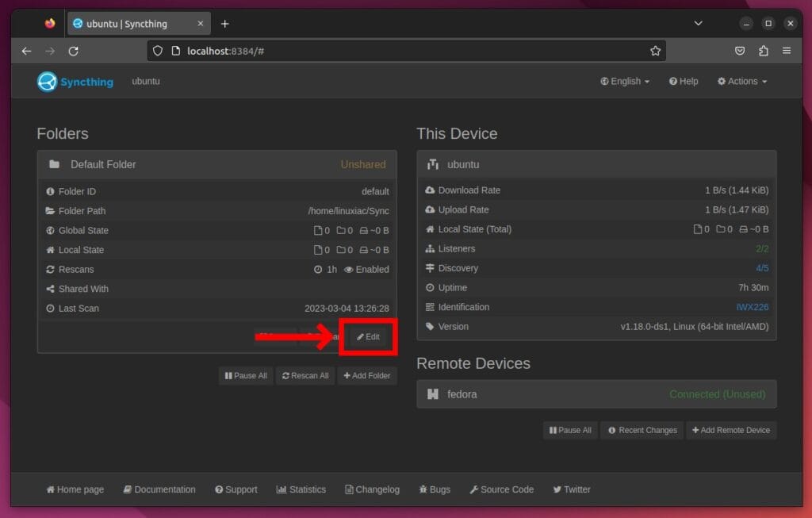Click the Default Folder folder icon
This screenshot has width=812, height=518.
(54, 164)
